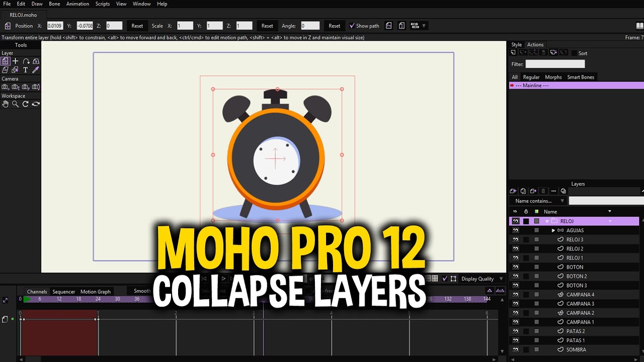Select the Track Camera tool
Image resolution: width=644 pixels, height=362 pixels.
[x=5, y=87]
